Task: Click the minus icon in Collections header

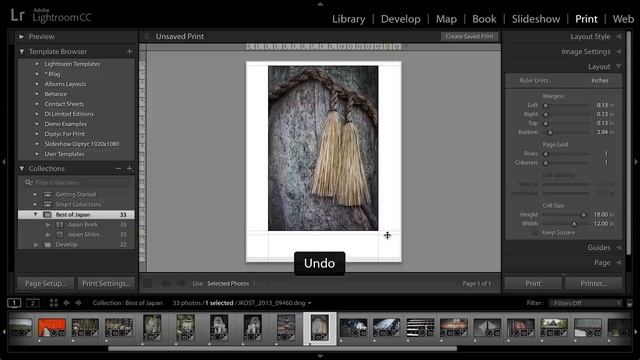Action: pyautogui.click(x=118, y=169)
